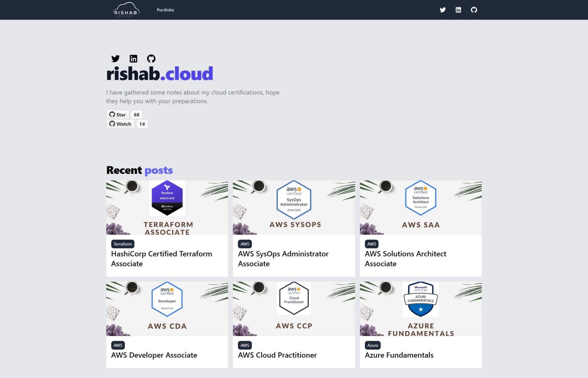Image resolution: width=588 pixels, height=378 pixels.
Task: Open GitHub from the top navbar
Action: (474, 10)
